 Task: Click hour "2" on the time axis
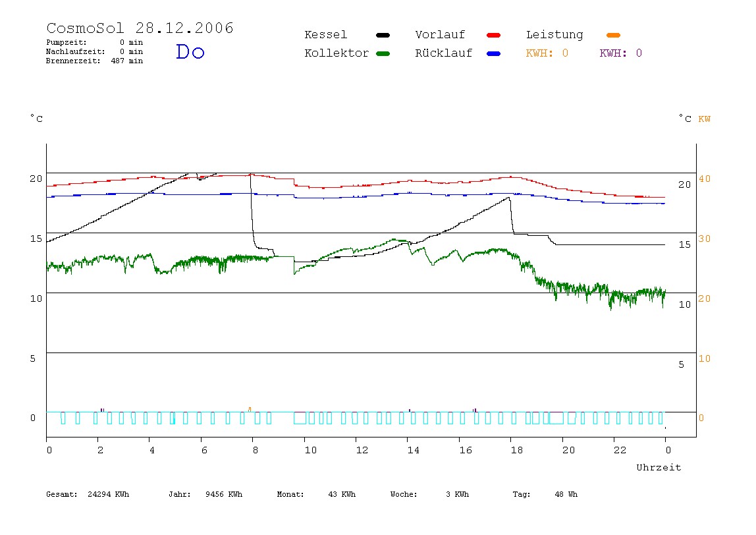100,450
